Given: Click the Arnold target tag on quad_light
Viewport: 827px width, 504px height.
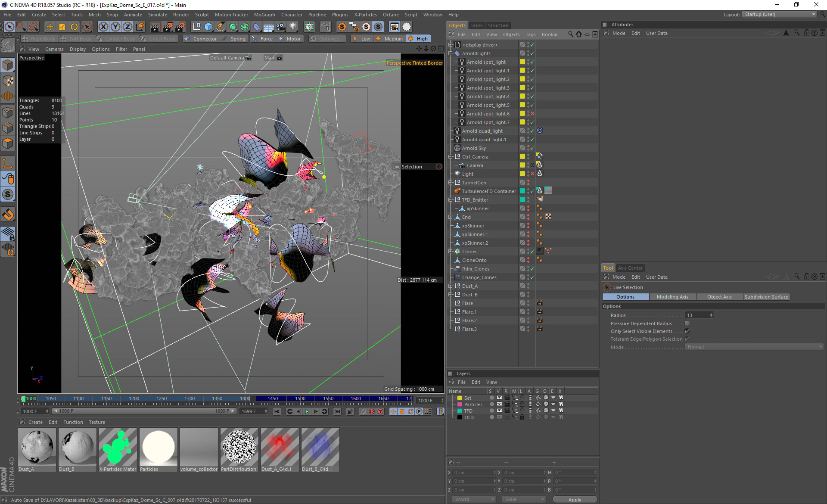Looking at the screenshot, I should tap(540, 131).
